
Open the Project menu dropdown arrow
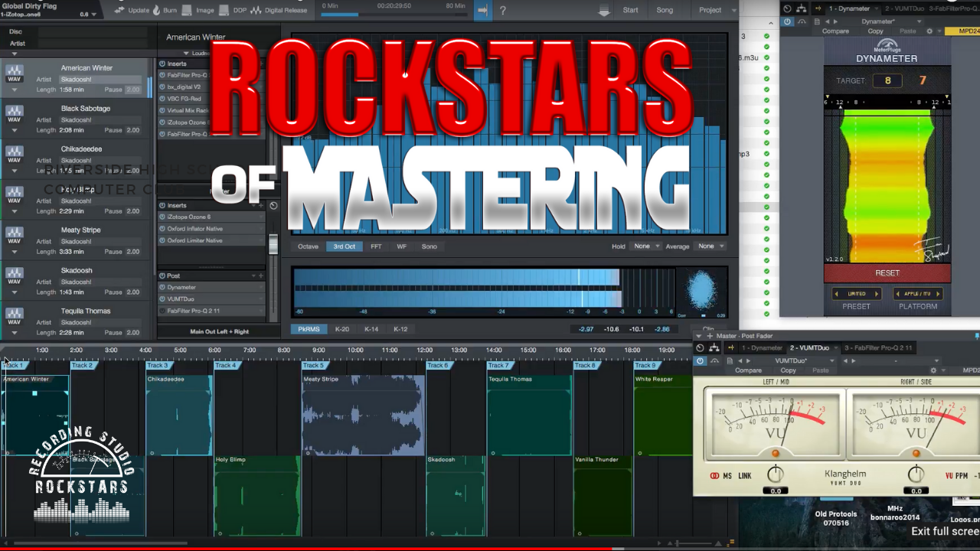pyautogui.click(x=733, y=10)
